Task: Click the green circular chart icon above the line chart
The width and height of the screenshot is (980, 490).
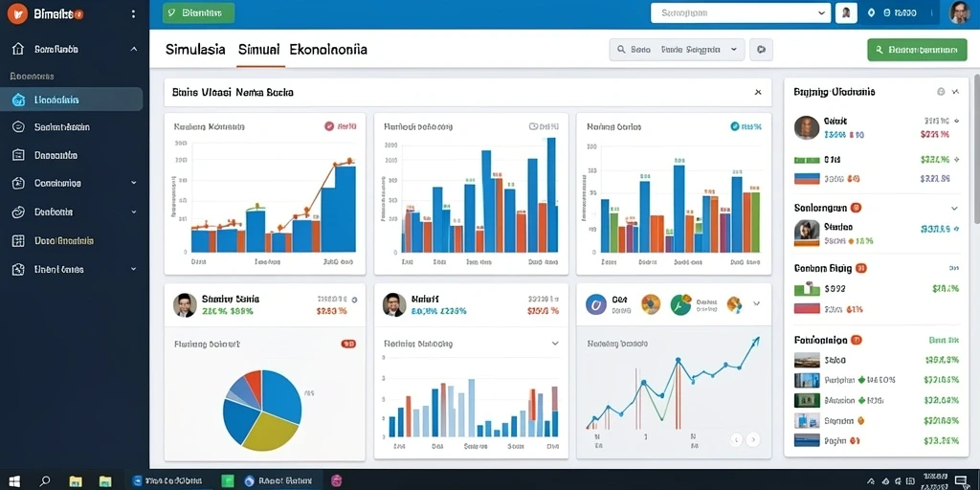Action: [x=680, y=304]
